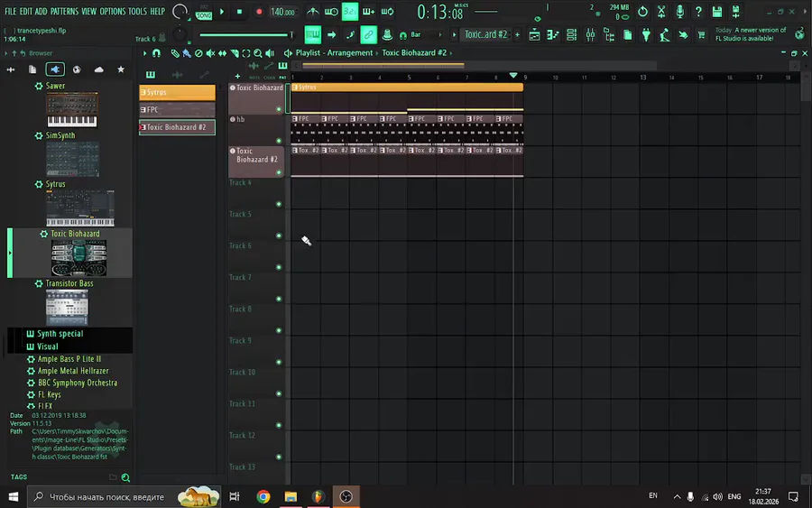The width and height of the screenshot is (812, 508).
Task: Toggle step editing mode footsteps icon
Action: coord(350,35)
